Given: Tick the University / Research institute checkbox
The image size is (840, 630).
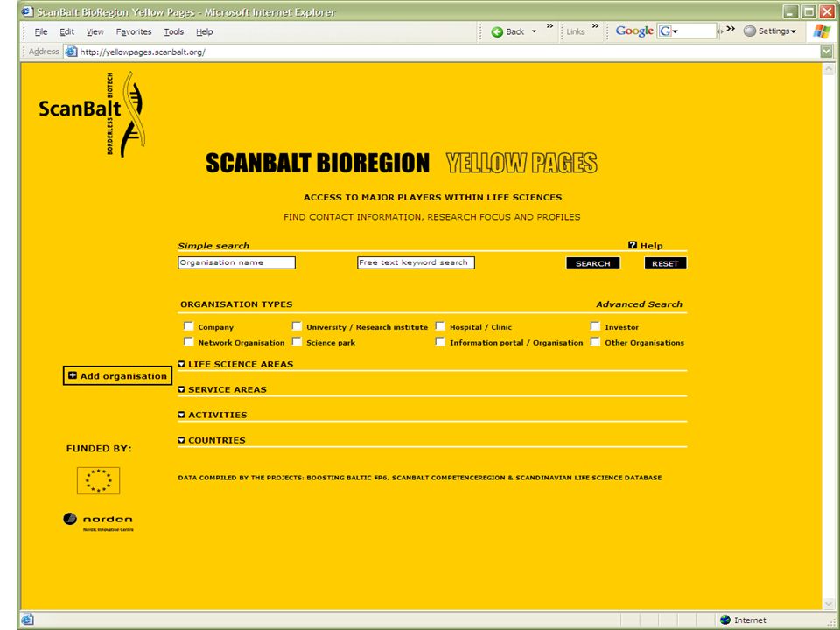Looking at the screenshot, I should (297, 326).
